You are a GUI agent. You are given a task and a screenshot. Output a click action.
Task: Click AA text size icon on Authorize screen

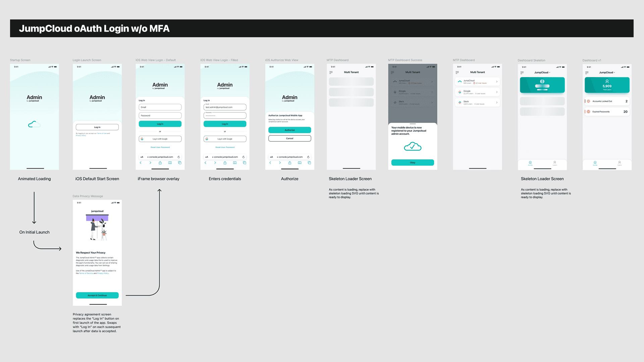pos(271,157)
